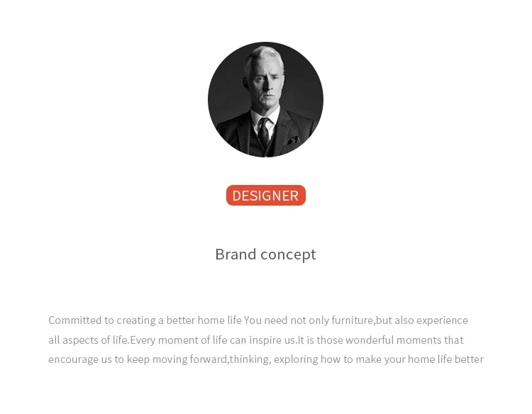532x414 pixels.
Task: Click the word "concept" in the heading
Action: [288, 254]
